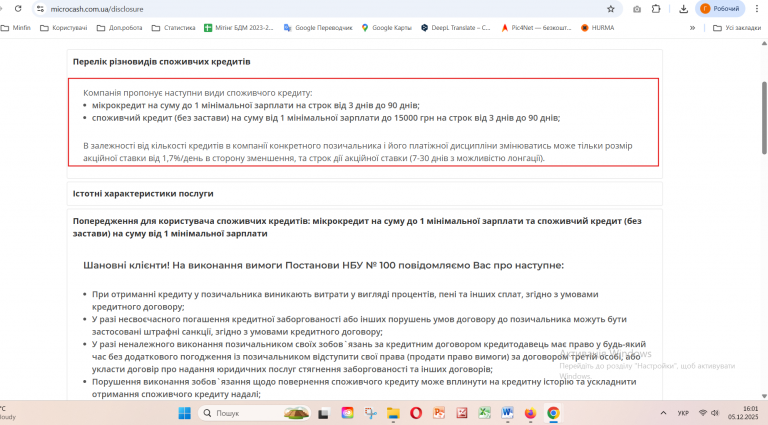Open the browser extensions puzzle icon
The height and width of the screenshot is (425, 768).
point(656,9)
